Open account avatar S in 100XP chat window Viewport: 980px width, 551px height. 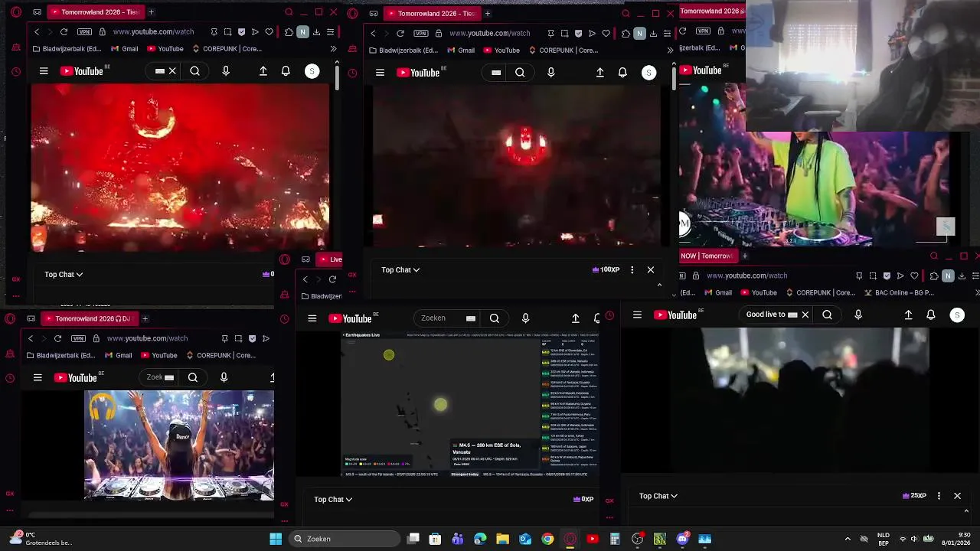tap(648, 73)
